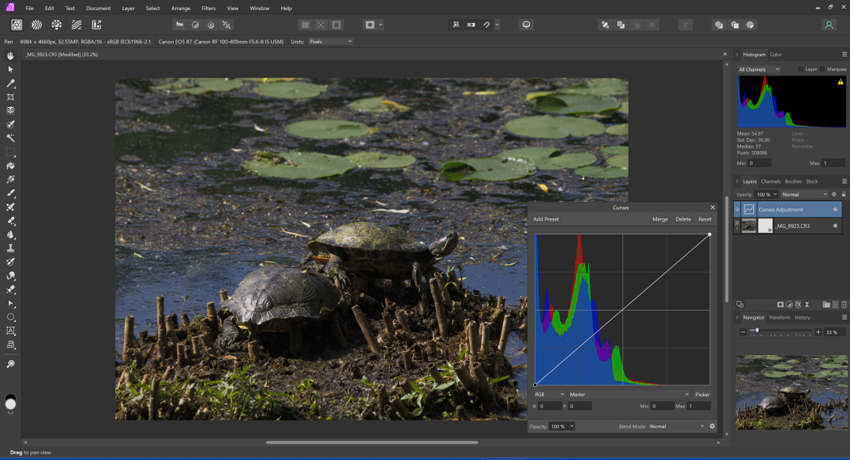This screenshot has height=460, width=850.
Task: Open the Curves blend options gear
Action: pyautogui.click(x=712, y=426)
